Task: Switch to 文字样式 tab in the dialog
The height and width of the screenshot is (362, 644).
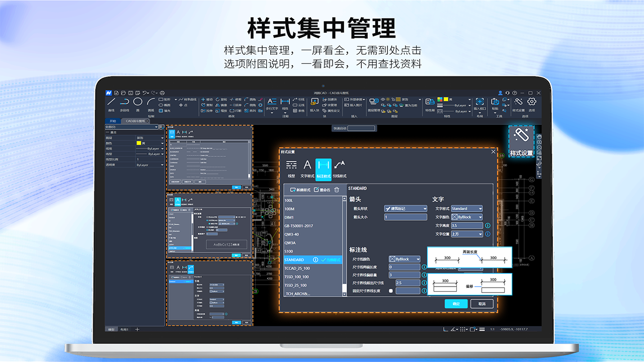Action: point(307,168)
